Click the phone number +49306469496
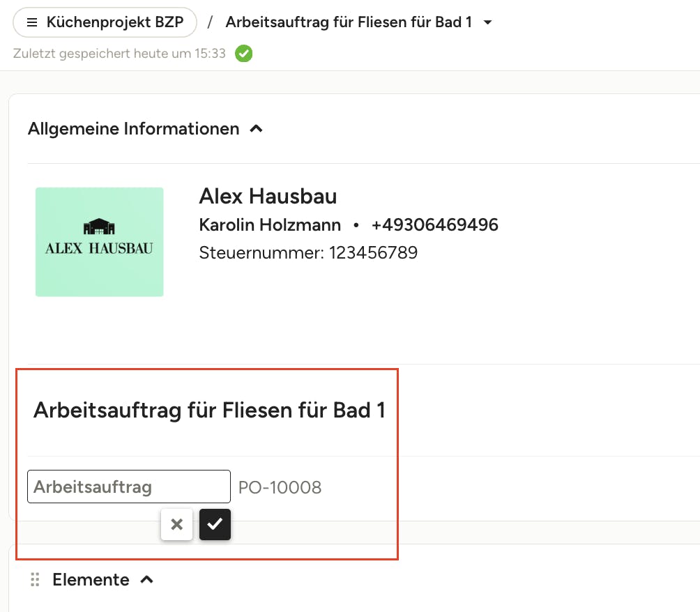The height and width of the screenshot is (612, 700). 434,225
